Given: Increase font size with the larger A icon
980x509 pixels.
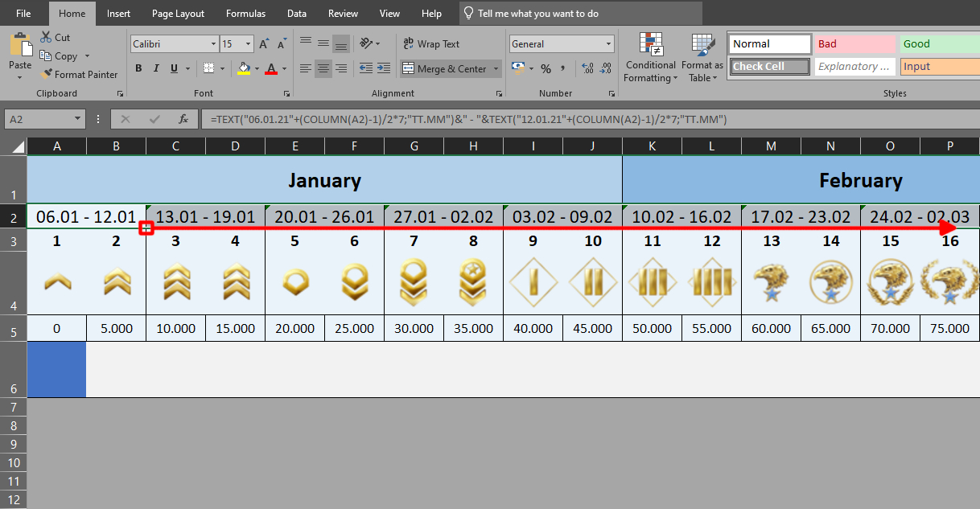Looking at the screenshot, I should (x=264, y=44).
